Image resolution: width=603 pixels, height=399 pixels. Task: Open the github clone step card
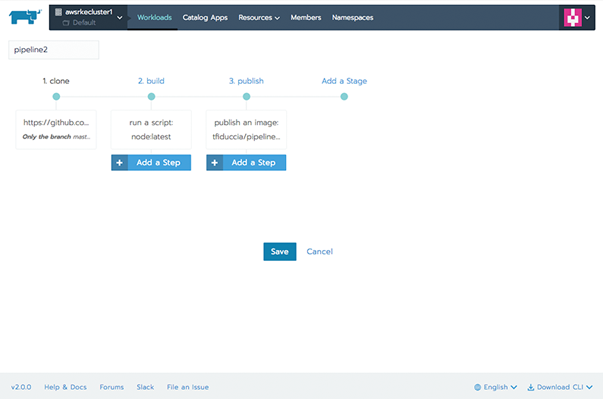[x=56, y=130]
